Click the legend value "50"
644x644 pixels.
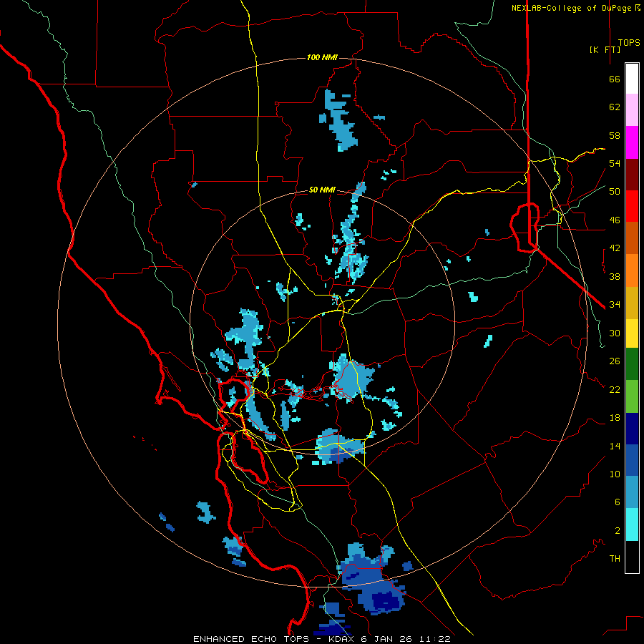point(615,192)
